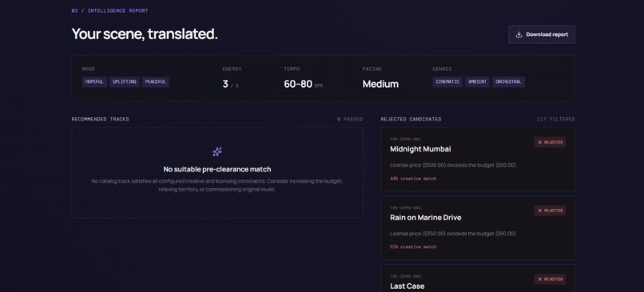Select the CINEMATIC genre tag
The width and height of the screenshot is (644, 292).
pyautogui.click(x=447, y=81)
